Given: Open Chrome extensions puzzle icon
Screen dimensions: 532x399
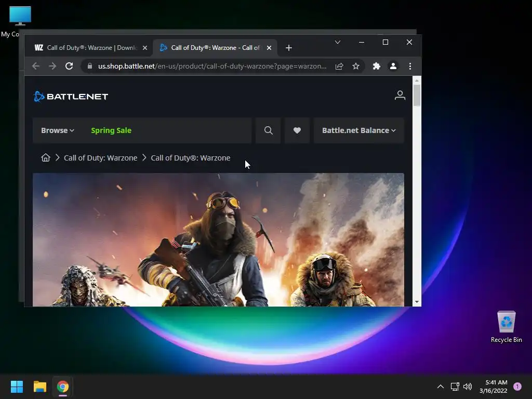Looking at the screenshot, I should tap(376, 66).
